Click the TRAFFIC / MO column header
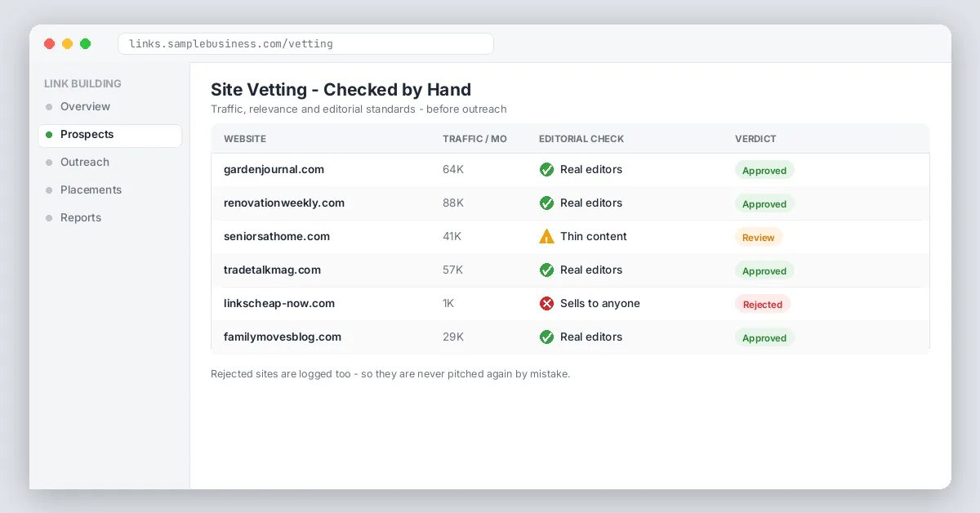The height and width of the screenshot is (513, 980). 474,139
